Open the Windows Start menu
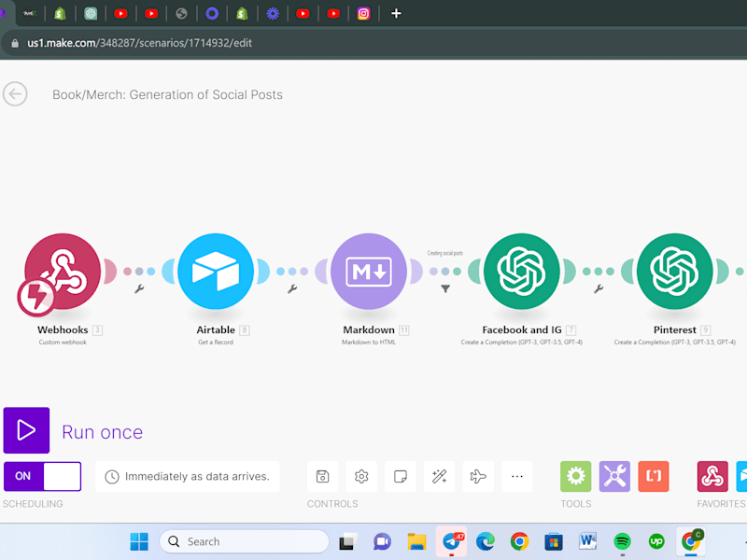This screenshot has width=747, height=560. [139, 541]
